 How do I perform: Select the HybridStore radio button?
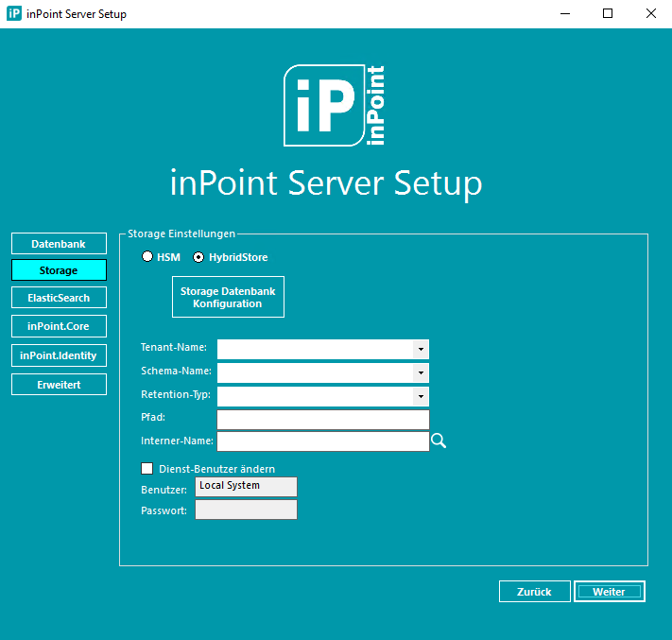pos(198,257)
